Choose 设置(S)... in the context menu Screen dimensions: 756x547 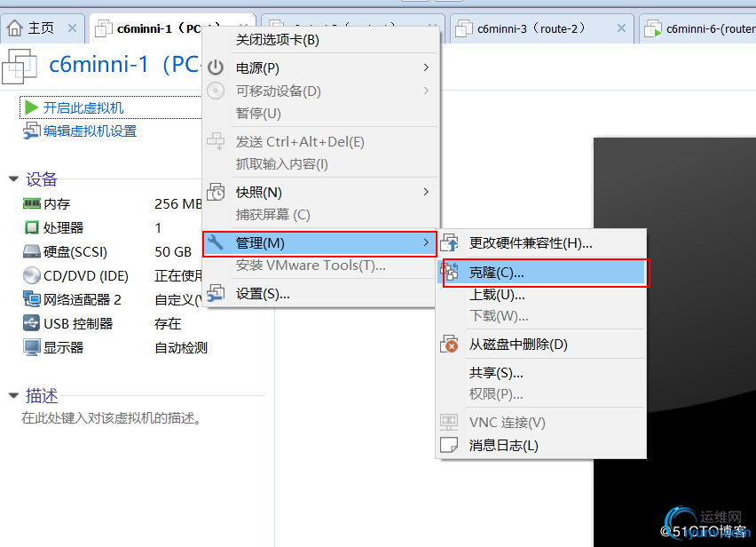tap(321, 293)
